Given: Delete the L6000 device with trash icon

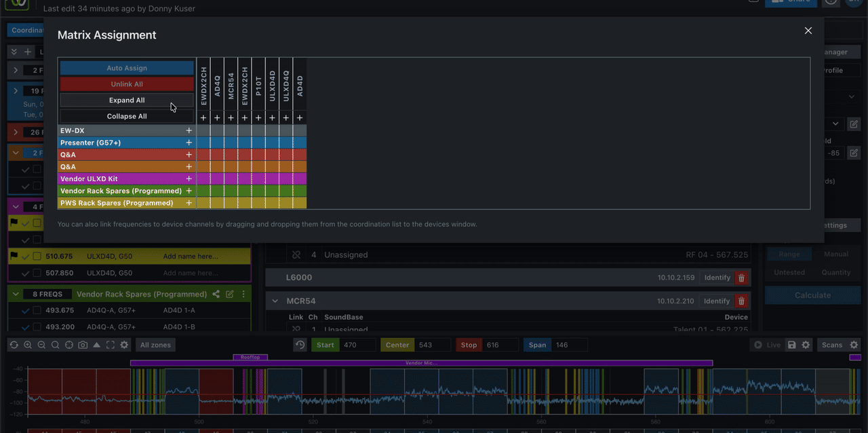Looking at the screenshot, I should 741,278.
